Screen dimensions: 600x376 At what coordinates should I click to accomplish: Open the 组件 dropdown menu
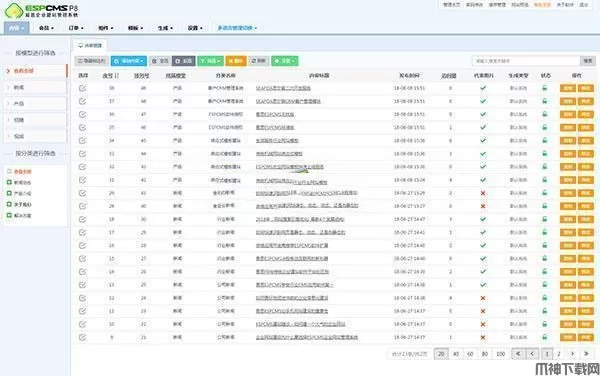106,28
